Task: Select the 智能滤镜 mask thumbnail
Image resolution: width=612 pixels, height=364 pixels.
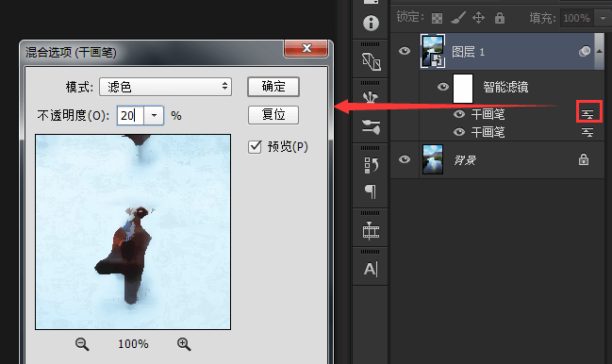Action: pyautogui.click(x=463, y=89)
